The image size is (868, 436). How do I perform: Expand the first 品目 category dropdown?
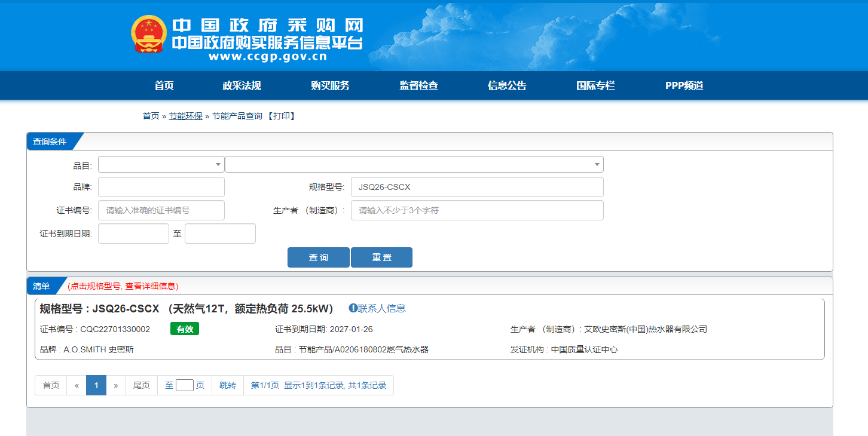tap(161, 164)
